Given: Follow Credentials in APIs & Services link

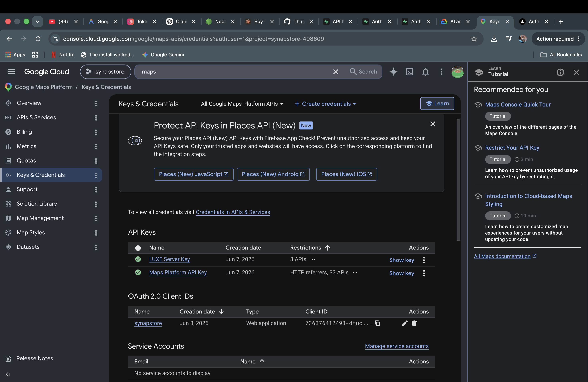Looking at the screenshot, I should [x=233, y=212].
